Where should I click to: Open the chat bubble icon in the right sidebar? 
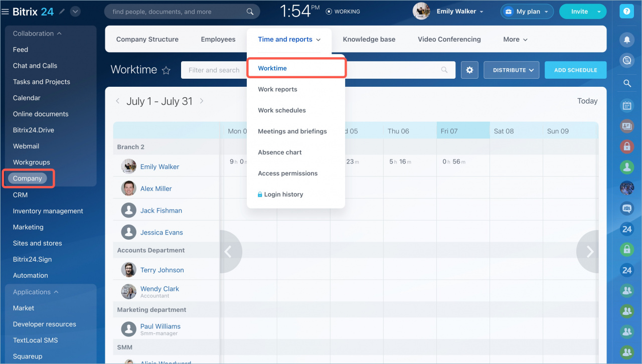click(x=626, y=61)
